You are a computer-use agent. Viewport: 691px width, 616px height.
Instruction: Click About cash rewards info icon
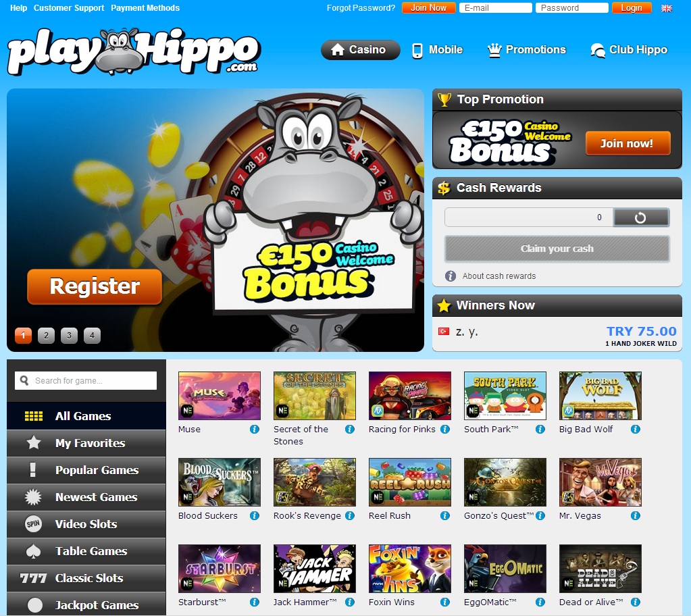pos(451,276)
